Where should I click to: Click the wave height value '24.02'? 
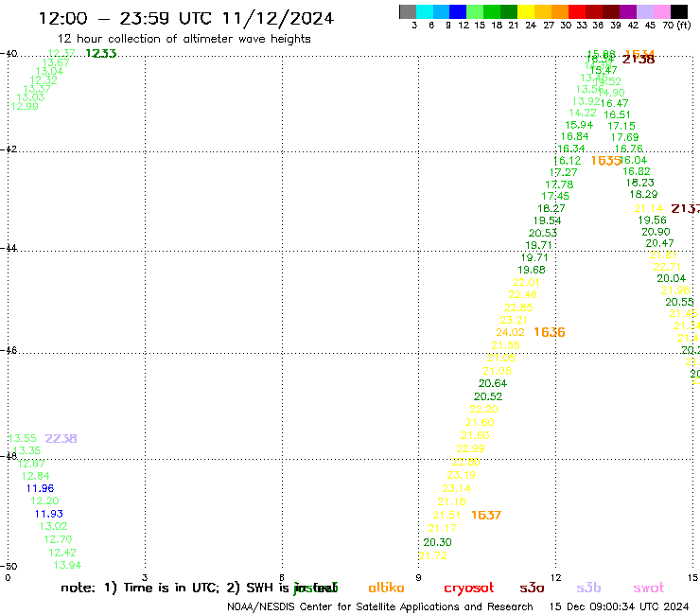pos(510,332)
